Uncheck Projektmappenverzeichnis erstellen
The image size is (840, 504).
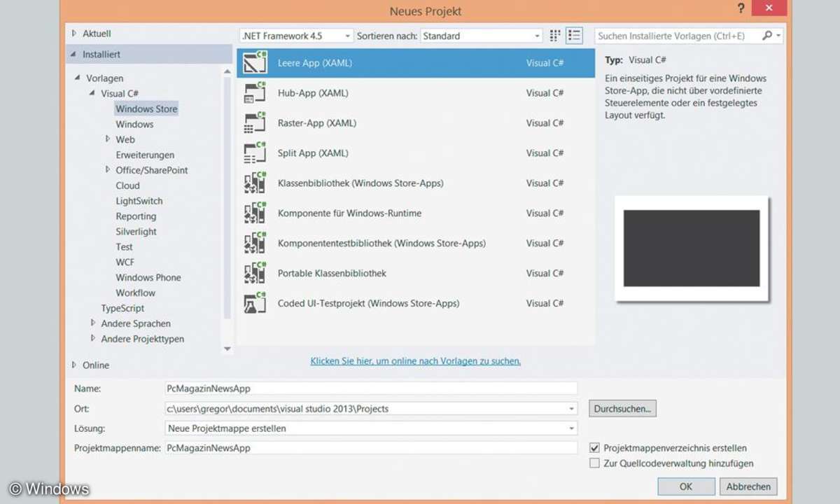click(594, 448)
